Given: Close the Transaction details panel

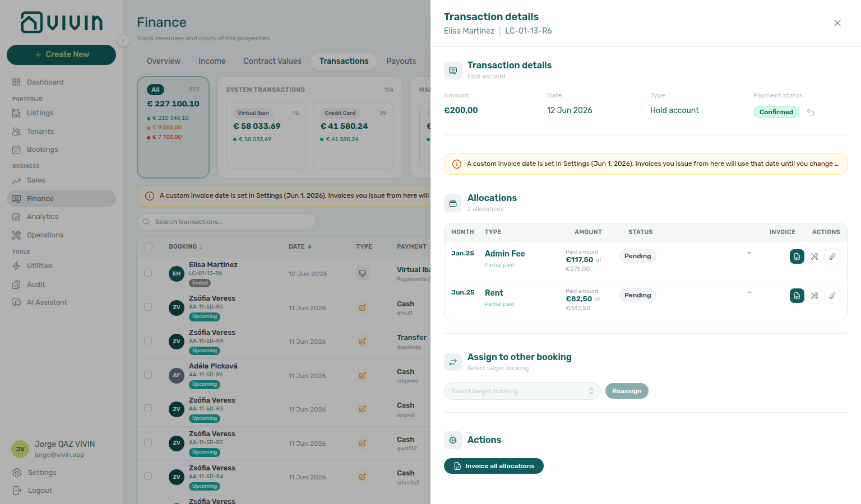Looking at the screenshot, I should (837, 23).
